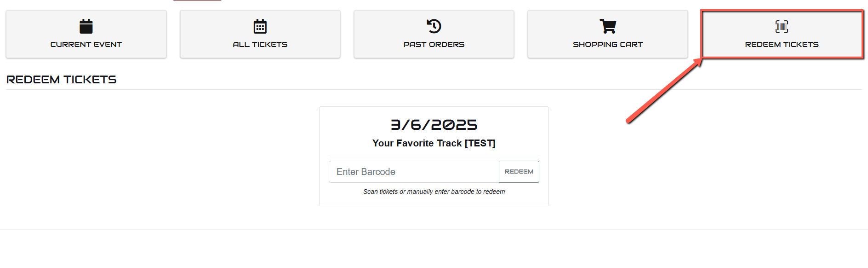Image resolution: width=868 pixels, height=268 pixels.
Task: Click the 3/6/2025 event date
Action: 434,125
